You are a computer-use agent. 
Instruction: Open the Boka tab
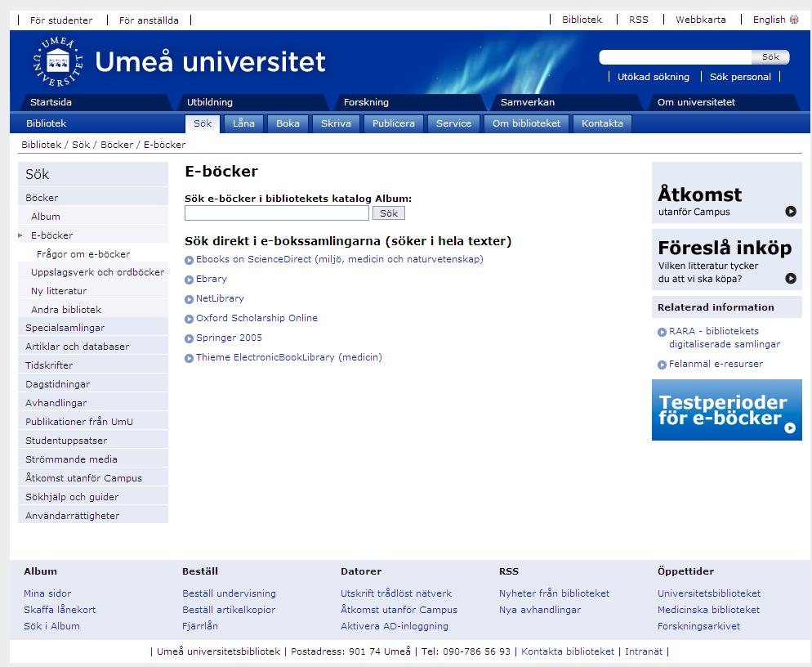[288, 124]
